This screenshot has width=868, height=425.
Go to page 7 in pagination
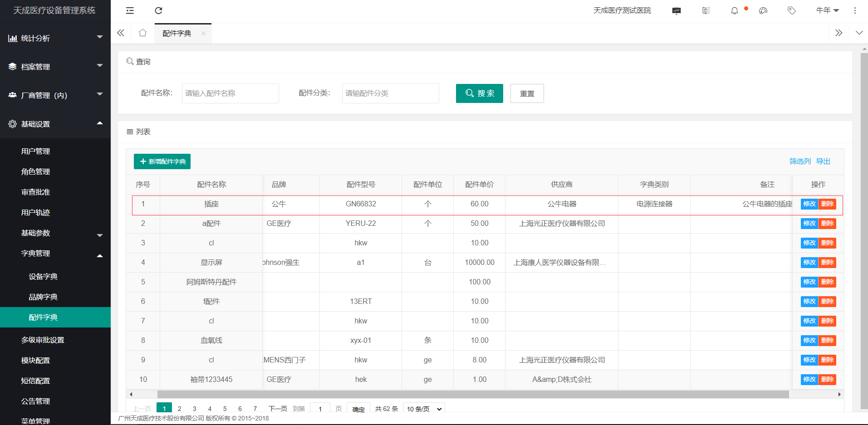click(x=255, y=409)
